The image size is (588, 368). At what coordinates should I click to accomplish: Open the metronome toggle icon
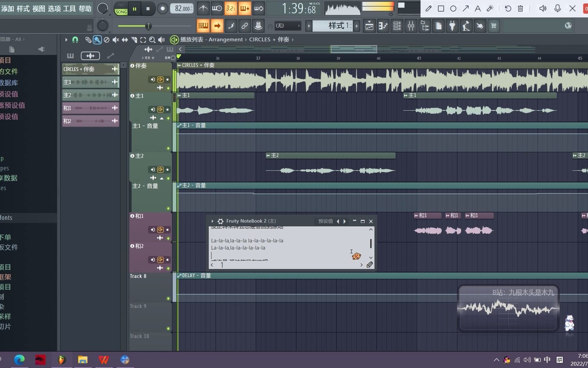pos(203,9)
